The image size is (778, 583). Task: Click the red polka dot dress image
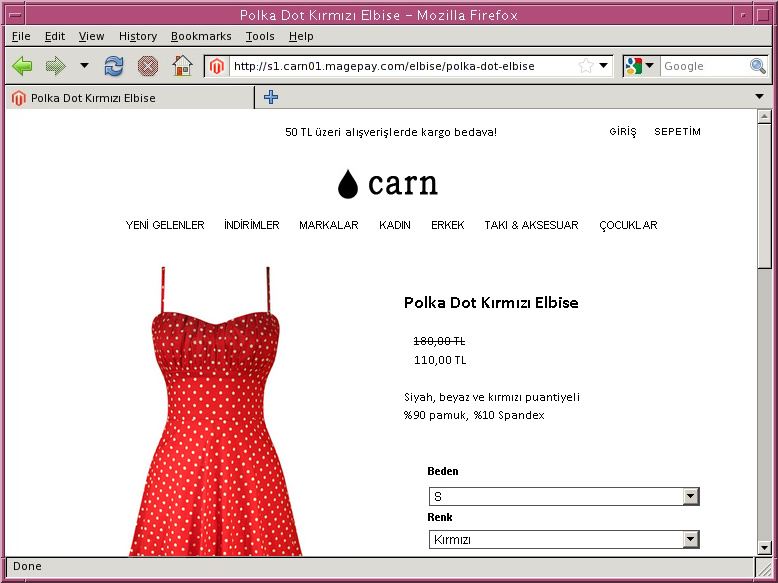(x=215, y=411)
